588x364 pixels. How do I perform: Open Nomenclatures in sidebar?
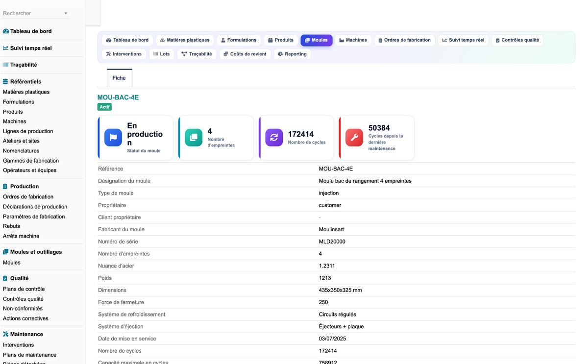pos(21,151)
